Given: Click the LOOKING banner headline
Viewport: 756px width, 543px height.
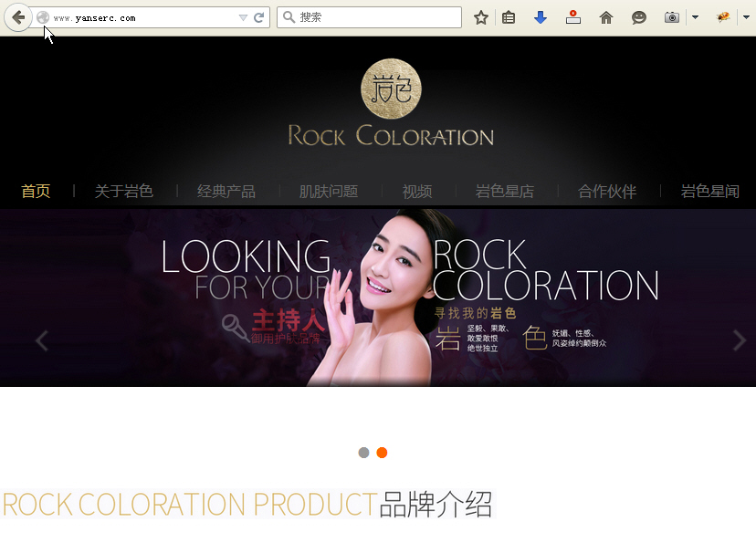Looking at the screenshot, I should [x=246, y=256].
